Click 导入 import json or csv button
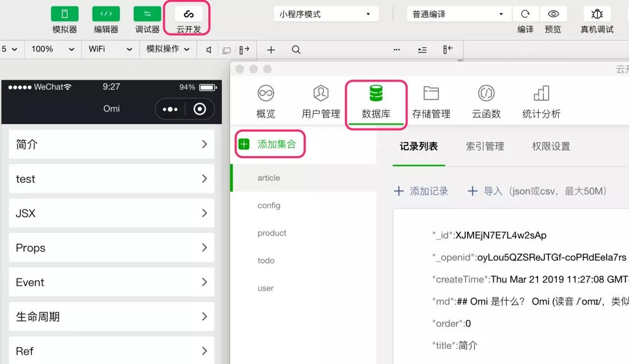This screenshot has height=364, width=629. (x=537, y=191)
